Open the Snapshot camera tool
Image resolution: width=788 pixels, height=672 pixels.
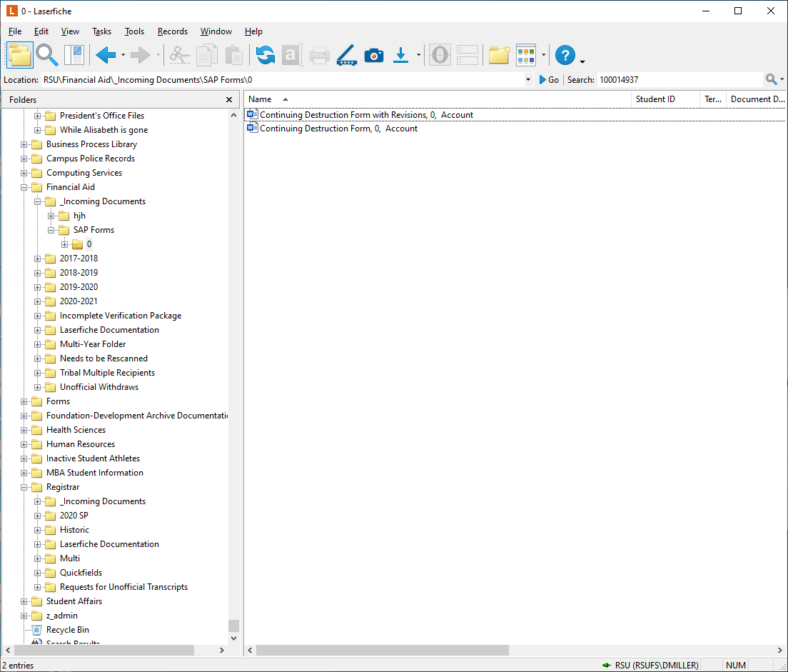374,55
